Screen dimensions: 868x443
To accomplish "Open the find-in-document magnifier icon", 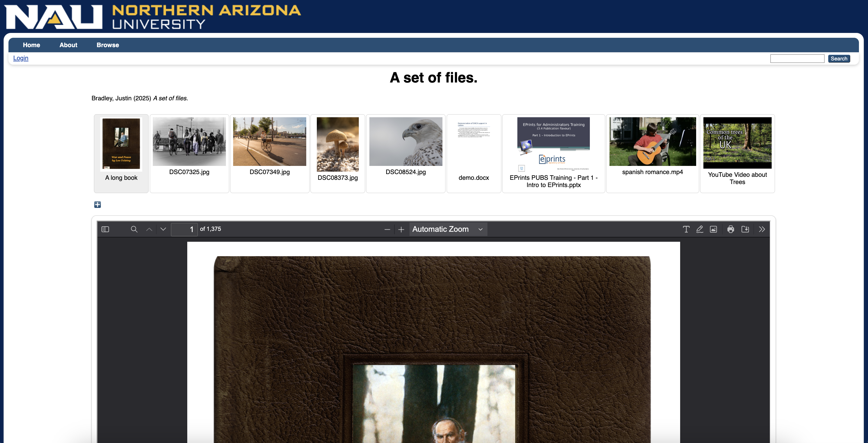I will 134,229.
